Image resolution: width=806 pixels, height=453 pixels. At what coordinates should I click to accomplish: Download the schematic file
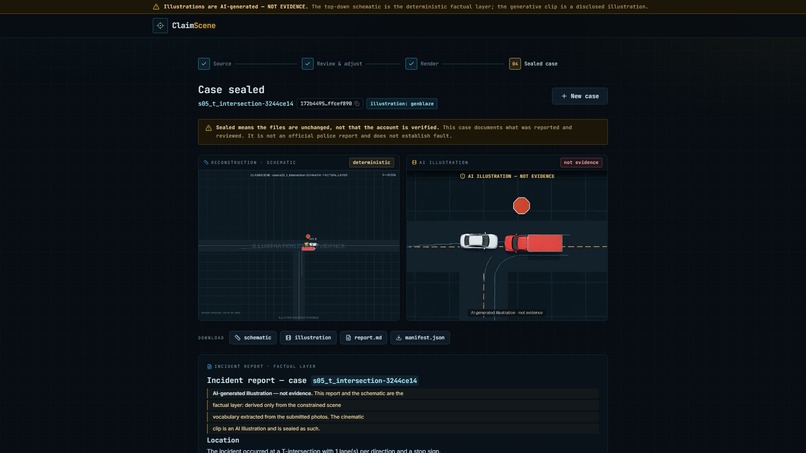[x=252, y=338]
